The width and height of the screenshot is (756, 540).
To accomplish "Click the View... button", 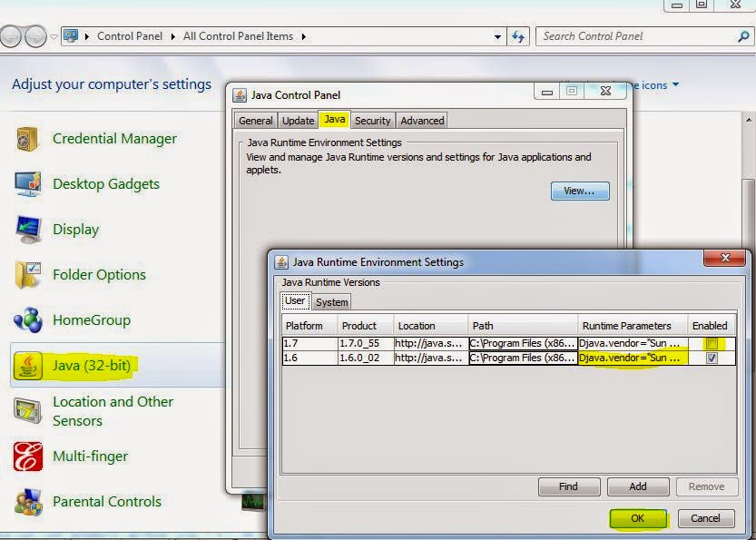I will point(580,191).
